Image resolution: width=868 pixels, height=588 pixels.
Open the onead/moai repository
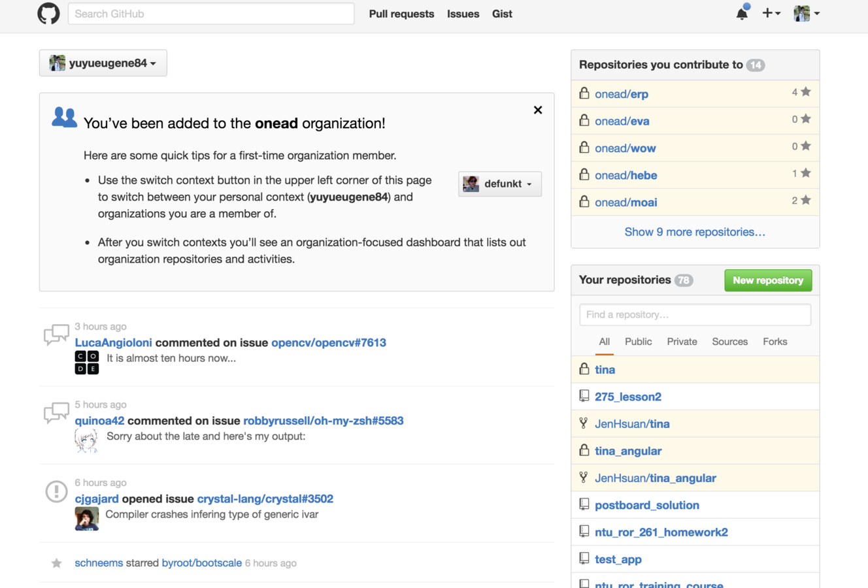click(626, 203)
